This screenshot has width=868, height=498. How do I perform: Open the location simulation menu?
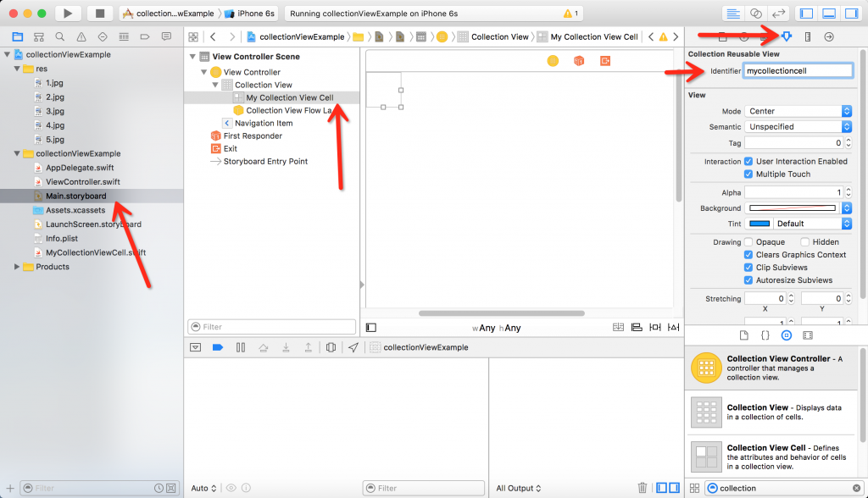click(x=353, y=346)
